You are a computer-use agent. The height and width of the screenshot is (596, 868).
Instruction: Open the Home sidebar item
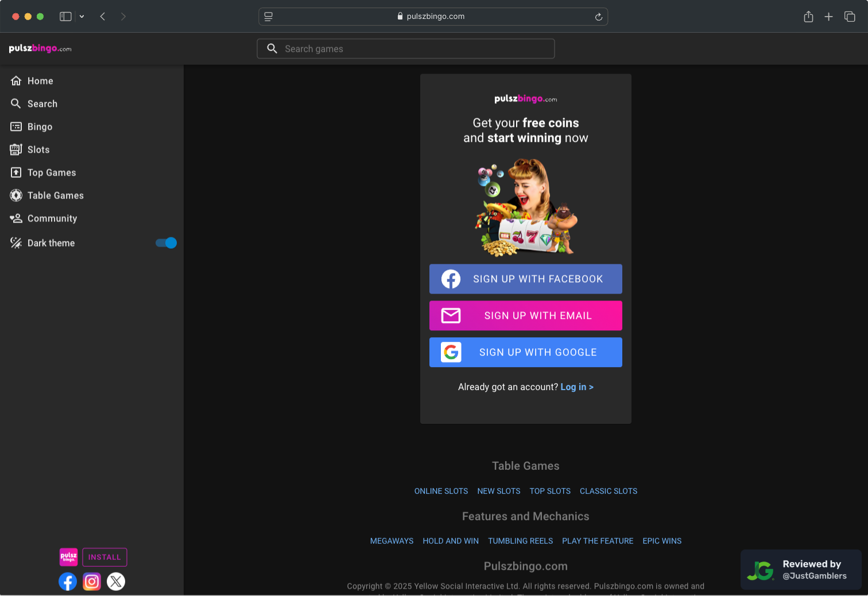[x=92, y=81]
